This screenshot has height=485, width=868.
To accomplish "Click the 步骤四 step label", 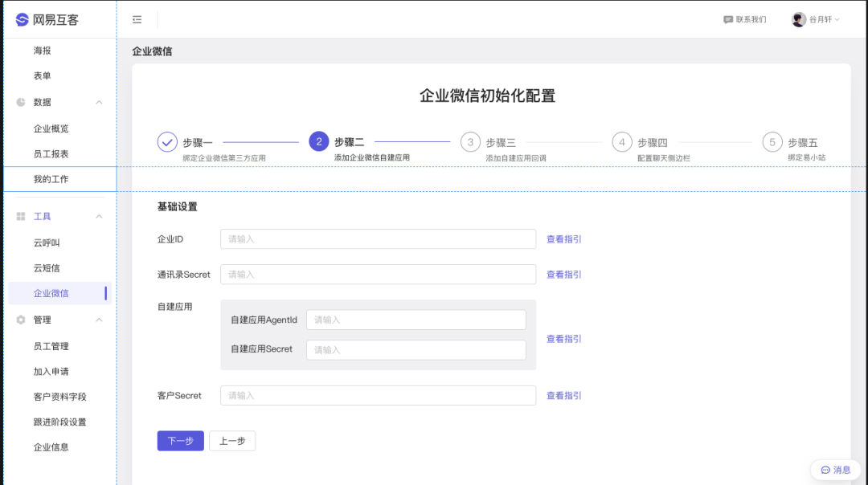I will pyautogui.click(x=653, y=143).
